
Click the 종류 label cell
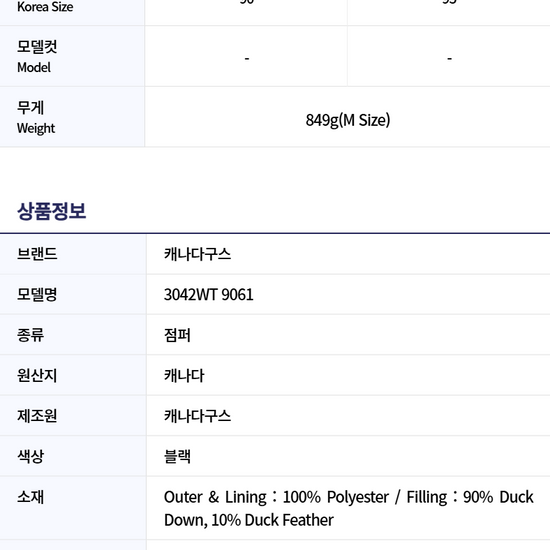click(73, 335)
